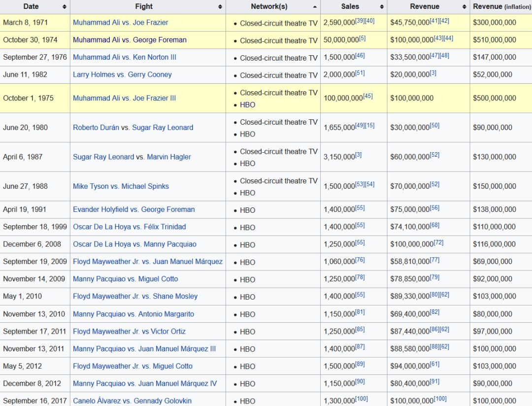The height and width of the screenshot is (406, 532).
Task: Click citation [89] beside Mayweather–Cotto sales
Action: (x=360, y=364)
